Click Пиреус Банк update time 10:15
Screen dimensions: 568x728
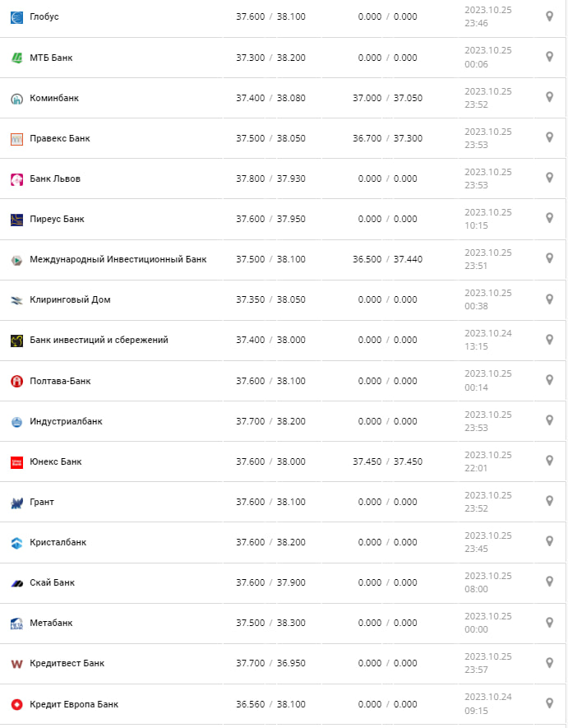(x=476, y=225)
